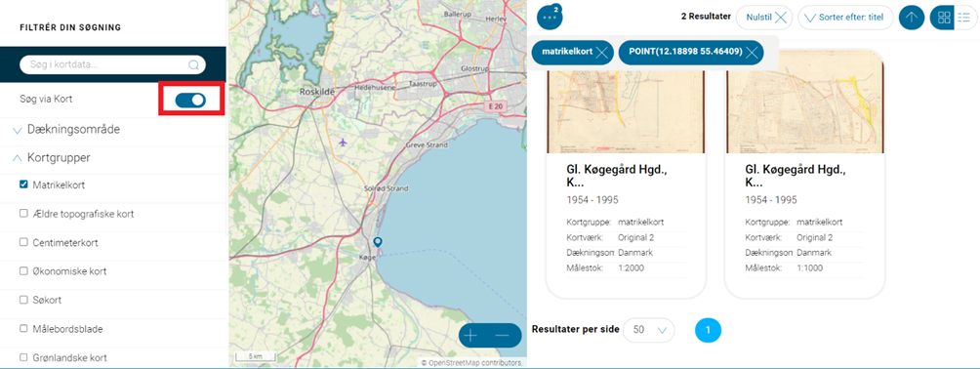Enable the Søkort checkbox

[x=23, y=300]
